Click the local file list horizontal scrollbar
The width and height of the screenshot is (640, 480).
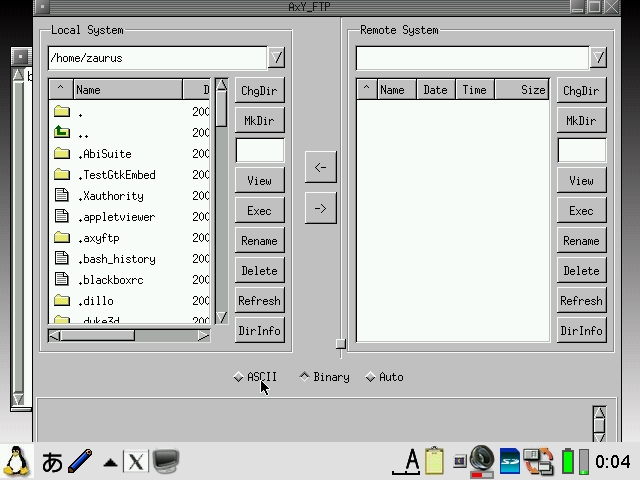point(129,336)
